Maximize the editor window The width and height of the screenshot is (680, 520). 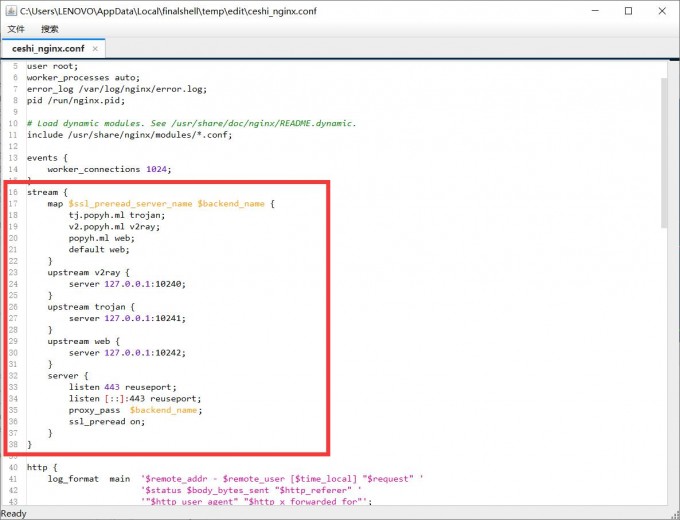coord(628,11)
